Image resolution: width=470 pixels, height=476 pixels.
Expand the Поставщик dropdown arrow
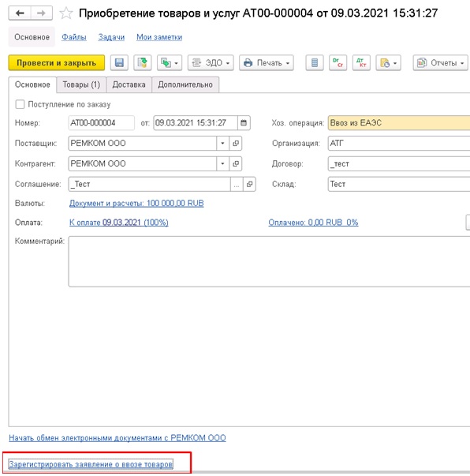click(x=222, y=144)
